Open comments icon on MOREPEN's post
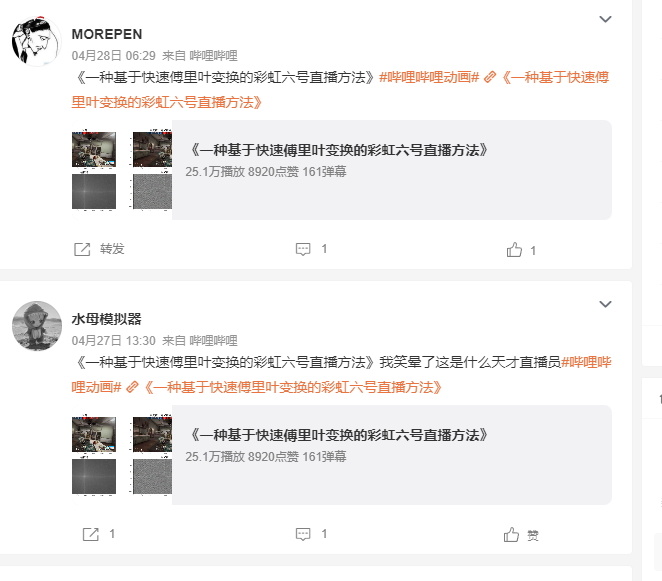Screen dimensions: 662x581 pos(303,249)
